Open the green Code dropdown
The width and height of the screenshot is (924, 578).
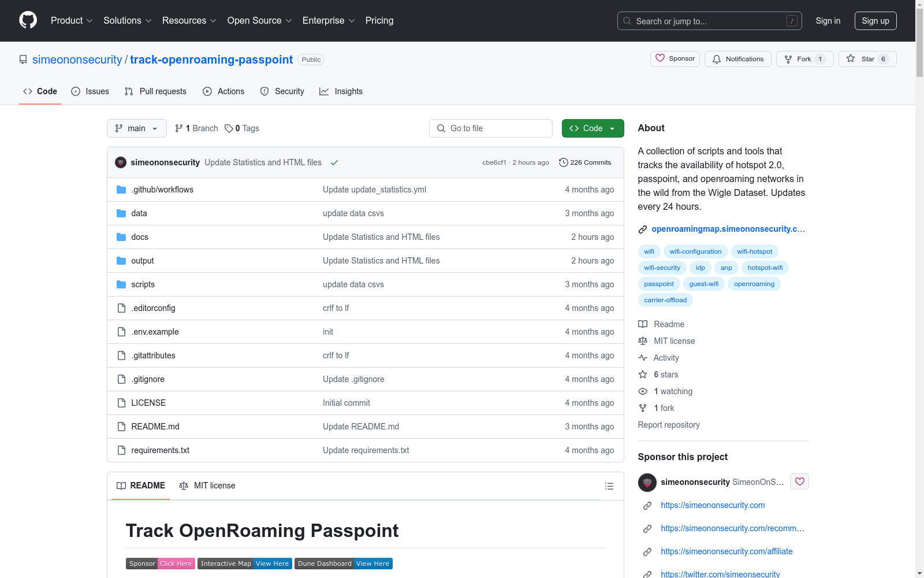(593, 128)
